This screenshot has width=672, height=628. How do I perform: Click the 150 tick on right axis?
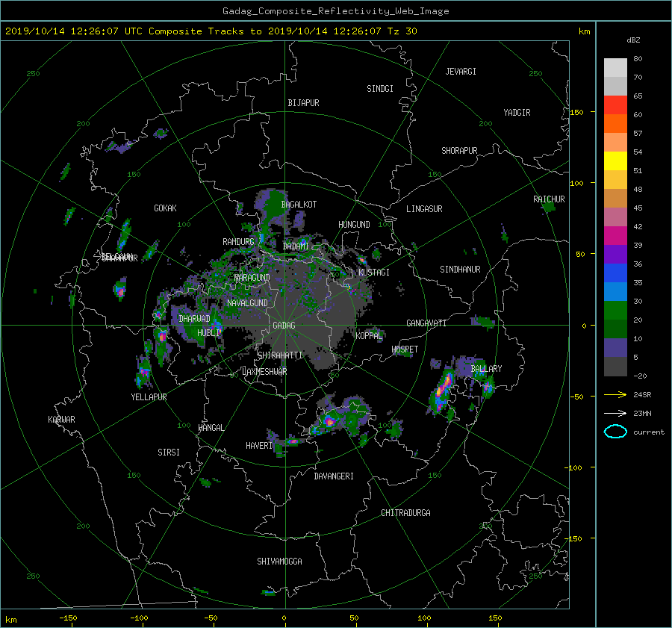[576, 112]
